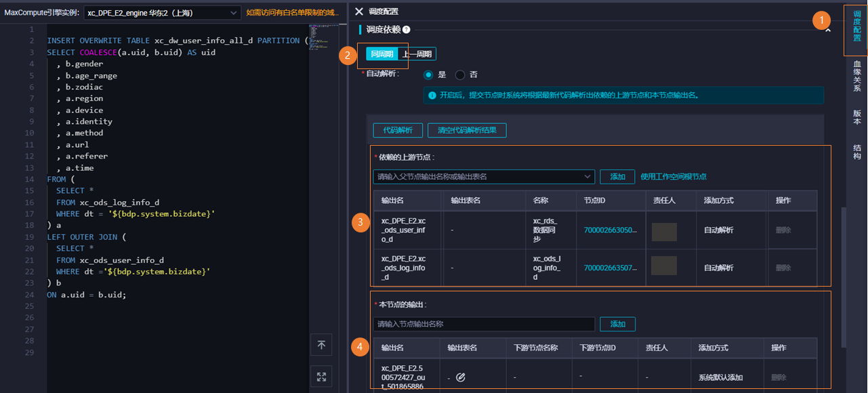Close the 调度配置 panel with the X
This screenshot has height=393, width=868.
point(359,12)
